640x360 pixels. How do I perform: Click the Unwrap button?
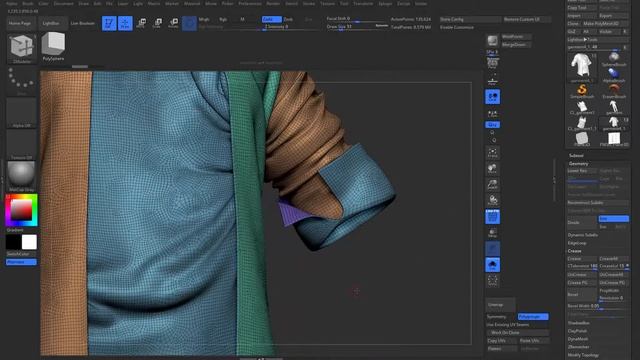coord(500,304)
